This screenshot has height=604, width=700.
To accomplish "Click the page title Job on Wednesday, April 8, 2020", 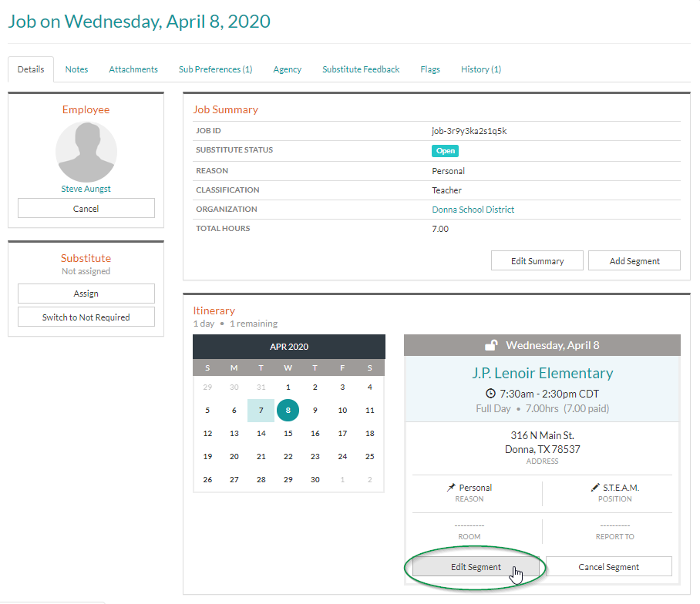I will tap(139, 22).
